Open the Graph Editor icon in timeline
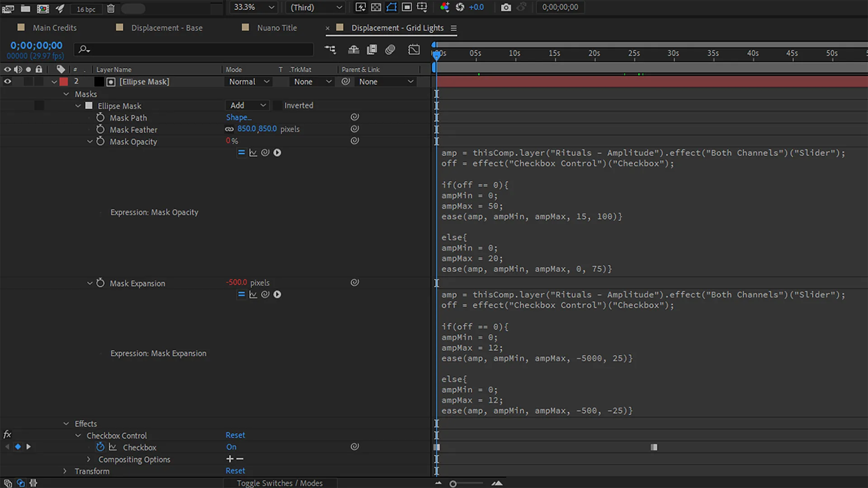The width and height of the screenshot is (868, 488). pos(414,49)
